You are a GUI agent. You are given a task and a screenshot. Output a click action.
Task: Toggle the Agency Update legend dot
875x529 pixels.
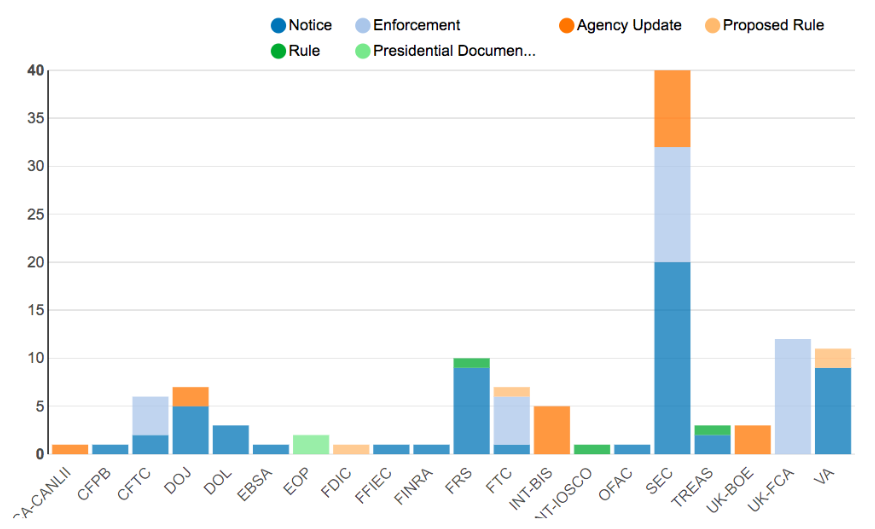[566, 26]
